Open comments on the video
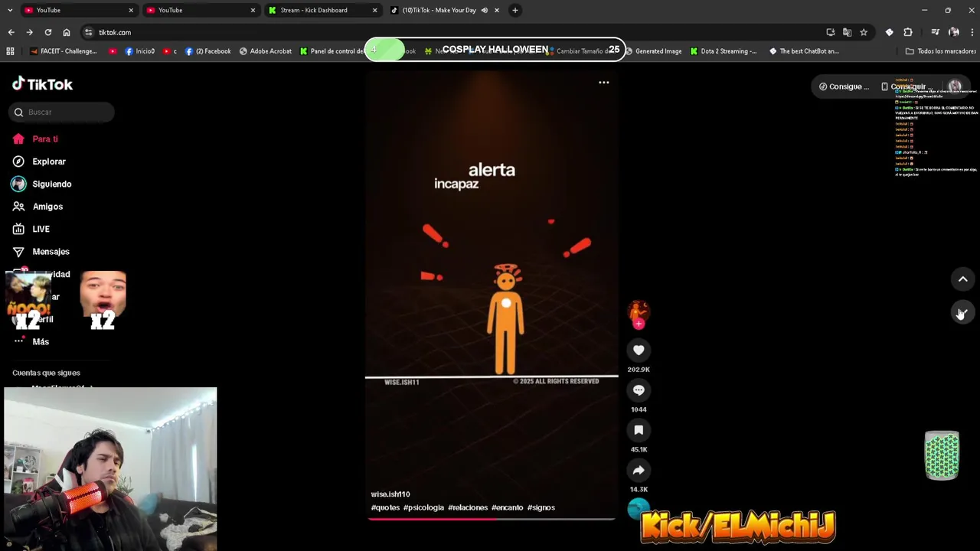Image resolution: width=980 pixels, height=551 pixels. (639, 390)
